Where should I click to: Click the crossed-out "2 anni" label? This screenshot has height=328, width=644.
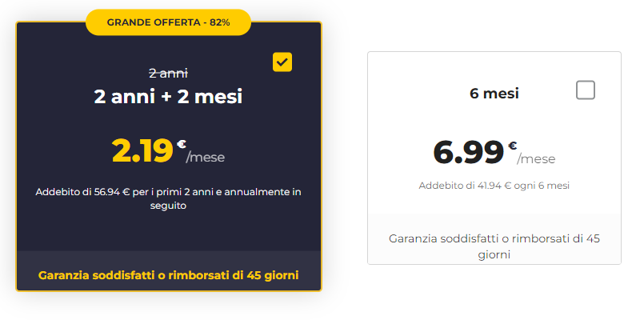pos(168,73)
